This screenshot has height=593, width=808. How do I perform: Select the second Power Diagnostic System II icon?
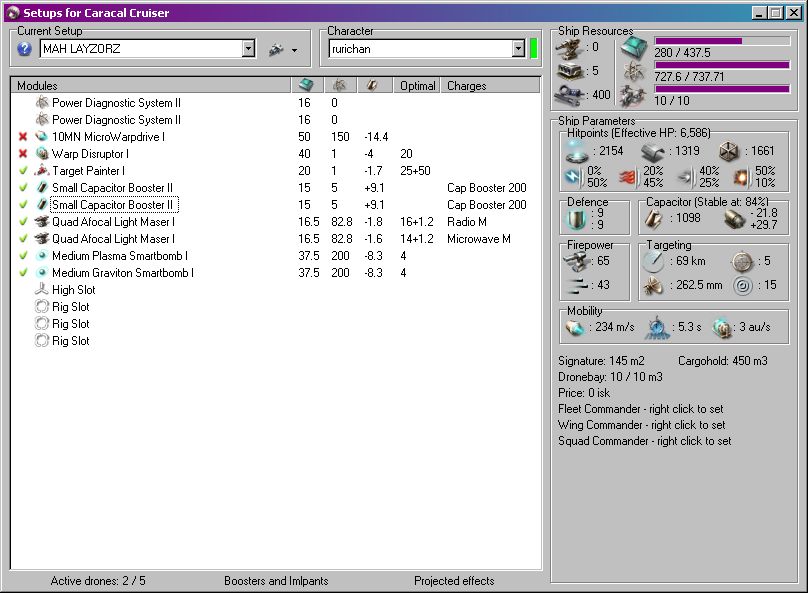(x=42, y=120)
